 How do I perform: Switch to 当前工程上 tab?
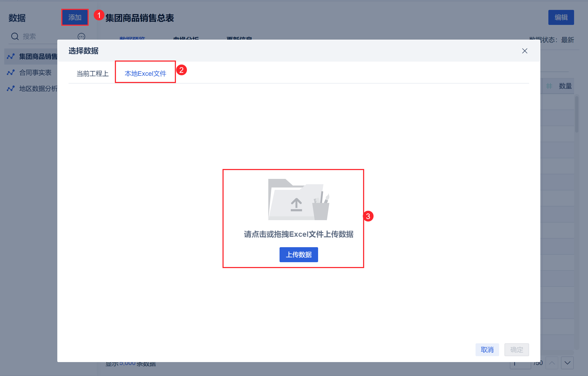coord(92,73)
